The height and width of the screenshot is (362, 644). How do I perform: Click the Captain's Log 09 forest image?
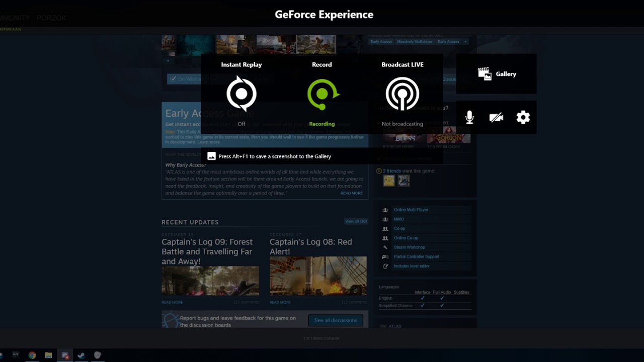coord(210,281)
